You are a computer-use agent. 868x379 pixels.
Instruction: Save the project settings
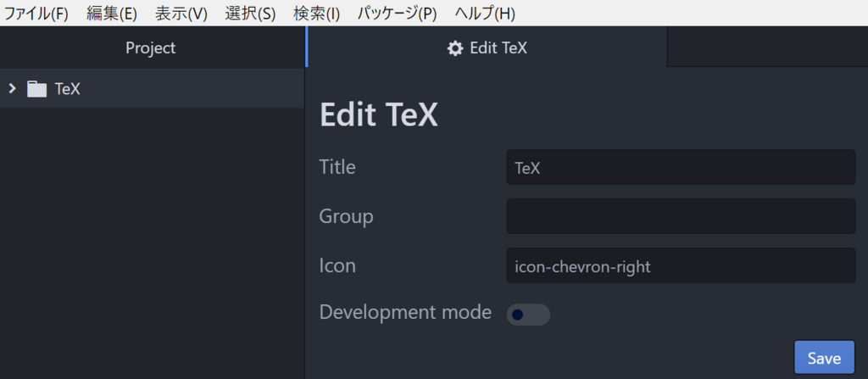tap(824, 358)
